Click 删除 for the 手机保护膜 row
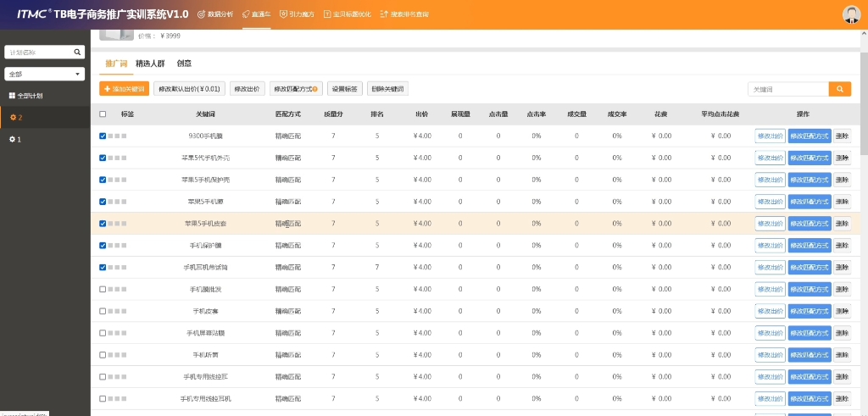This screenshot has width=868, height=416. 842,246
